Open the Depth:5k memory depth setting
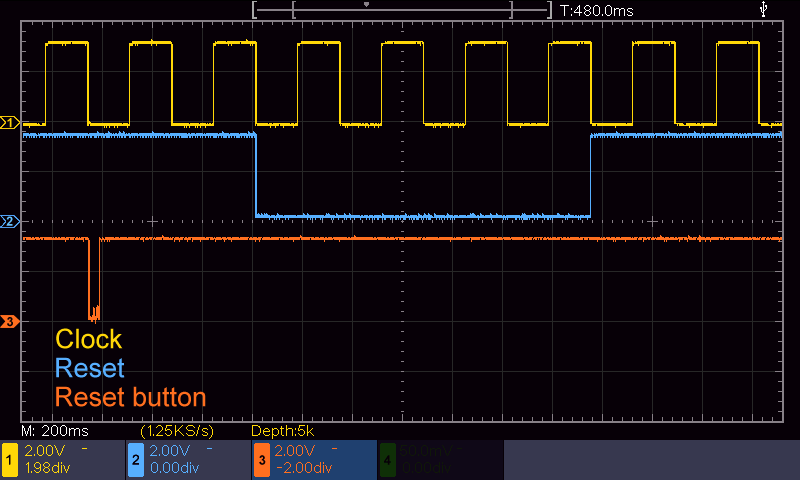 tap(283, 430)
